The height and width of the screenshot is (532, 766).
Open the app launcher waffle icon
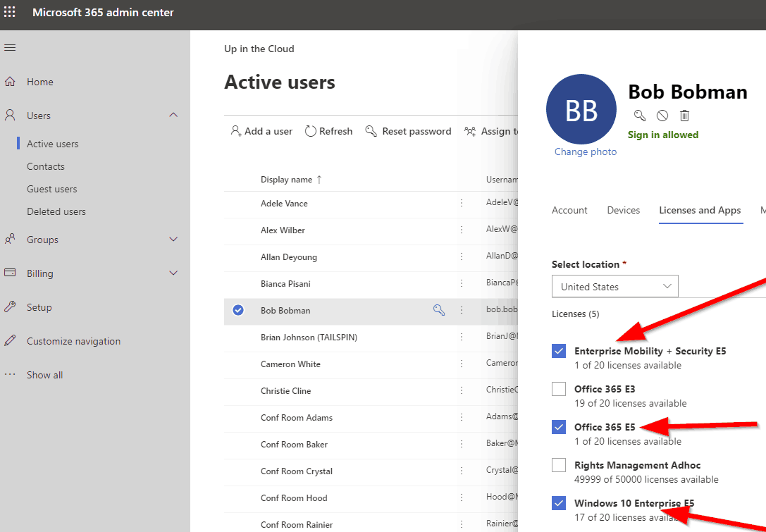click(x=10, y=12)
